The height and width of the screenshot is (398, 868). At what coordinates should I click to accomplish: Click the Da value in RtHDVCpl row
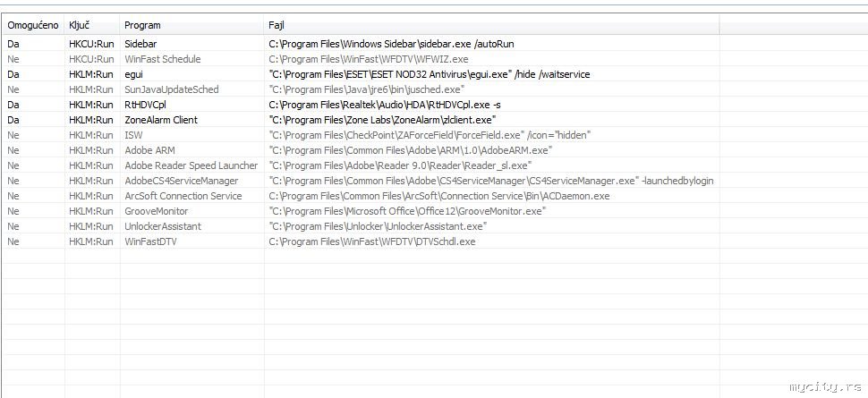[13, 105]
